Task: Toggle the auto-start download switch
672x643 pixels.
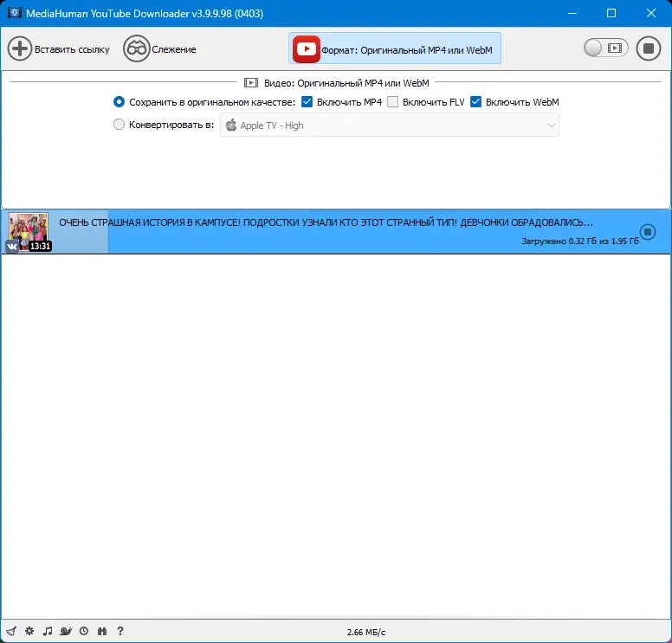Action: point(605,48)
